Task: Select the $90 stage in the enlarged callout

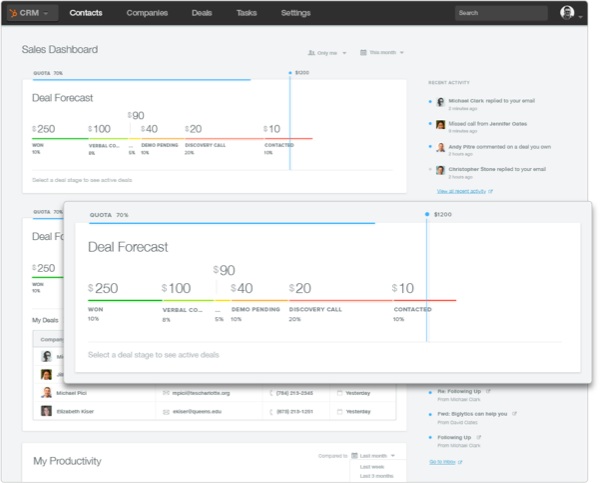Action: [224, 270]
